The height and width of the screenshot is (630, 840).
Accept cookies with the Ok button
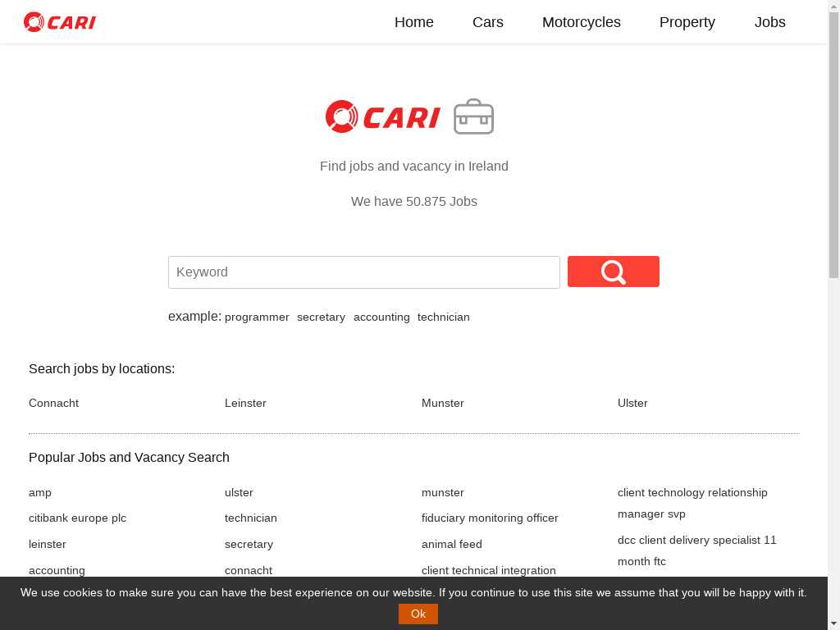418,614
